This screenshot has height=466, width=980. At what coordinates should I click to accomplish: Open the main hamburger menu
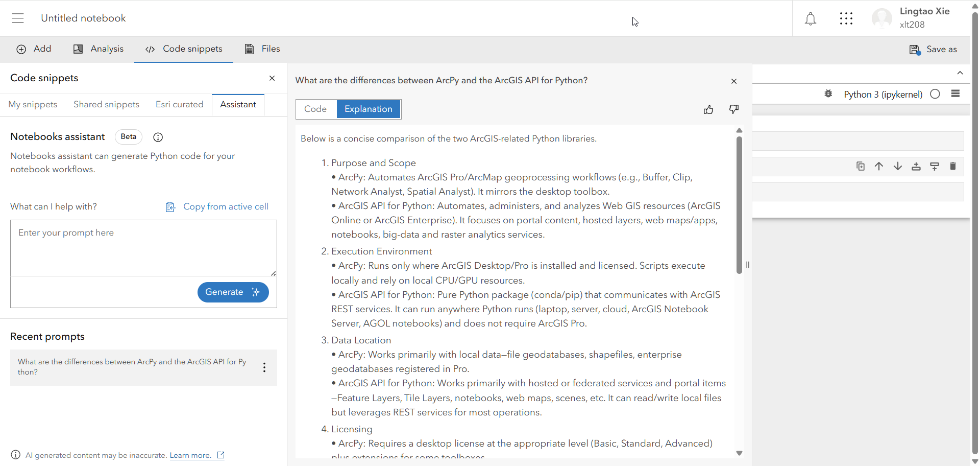(x=18, y=18)
